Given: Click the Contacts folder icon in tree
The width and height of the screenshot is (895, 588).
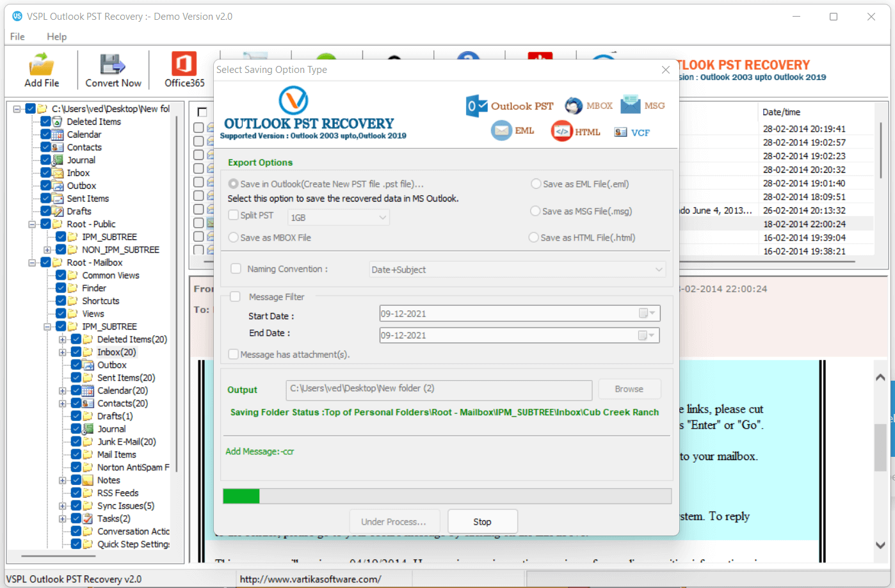Looking at the screenshot, I should coord(58,147).
